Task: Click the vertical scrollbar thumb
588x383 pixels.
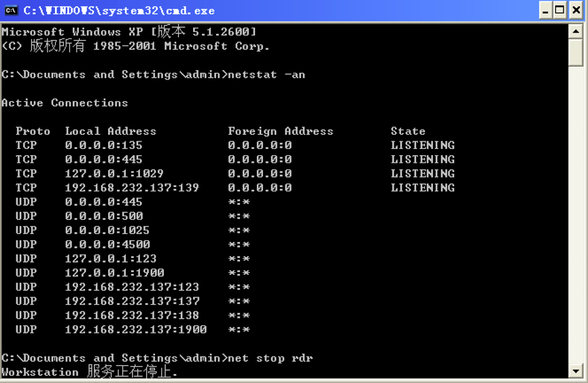Action: coord(576,52)
